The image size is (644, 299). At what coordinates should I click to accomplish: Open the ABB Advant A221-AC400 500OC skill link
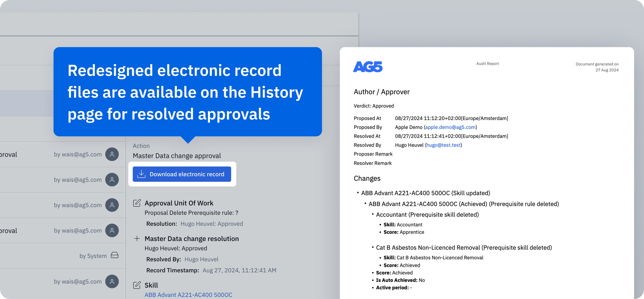pyautogui.click(x=188, y=295)
